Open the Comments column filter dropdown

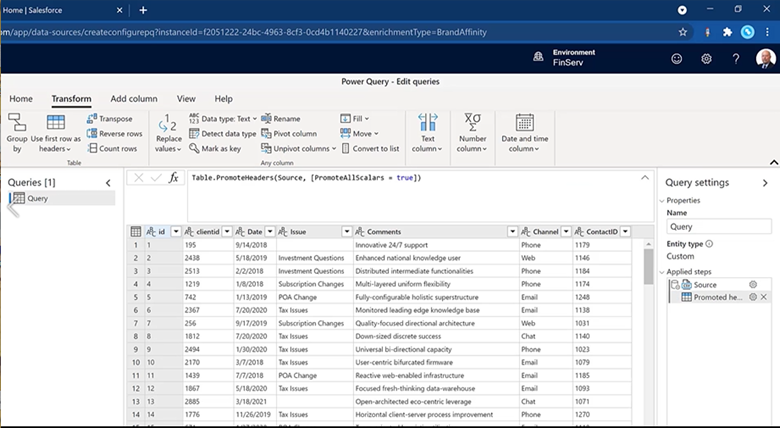click(x=512, y=231)
